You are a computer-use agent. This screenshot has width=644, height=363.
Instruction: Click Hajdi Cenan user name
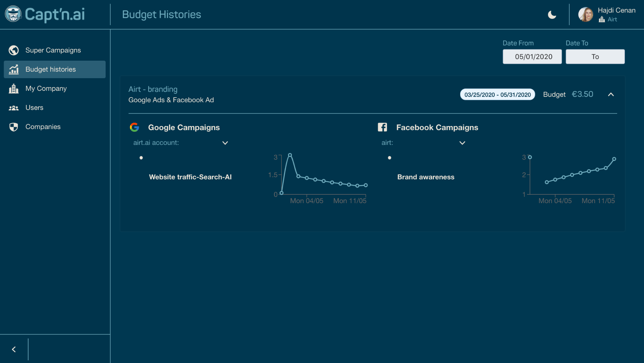tap(616, 10)
